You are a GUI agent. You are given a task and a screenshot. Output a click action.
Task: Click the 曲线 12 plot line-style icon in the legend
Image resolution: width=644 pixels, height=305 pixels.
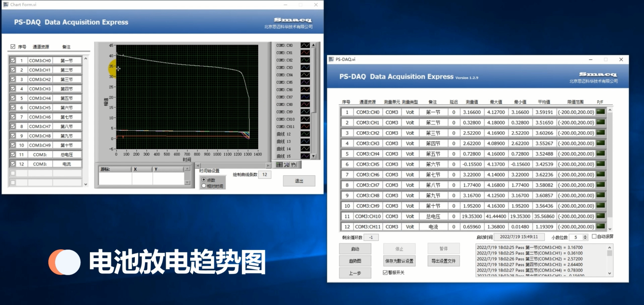pos(305,134)
